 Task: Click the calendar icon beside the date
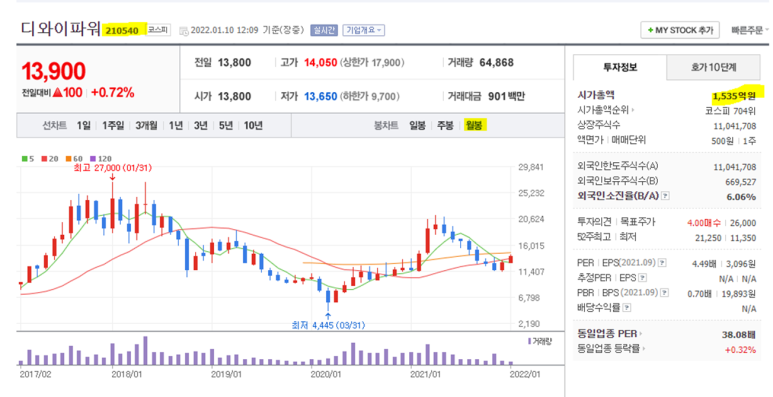pyautogui.click(x=184, y=31)
